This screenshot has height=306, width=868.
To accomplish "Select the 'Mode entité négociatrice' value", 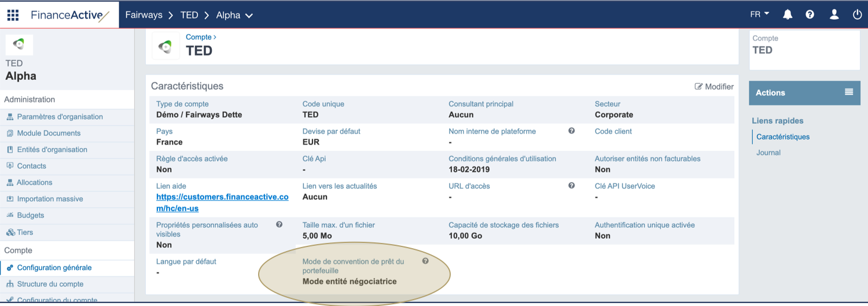I will point(350,282).
